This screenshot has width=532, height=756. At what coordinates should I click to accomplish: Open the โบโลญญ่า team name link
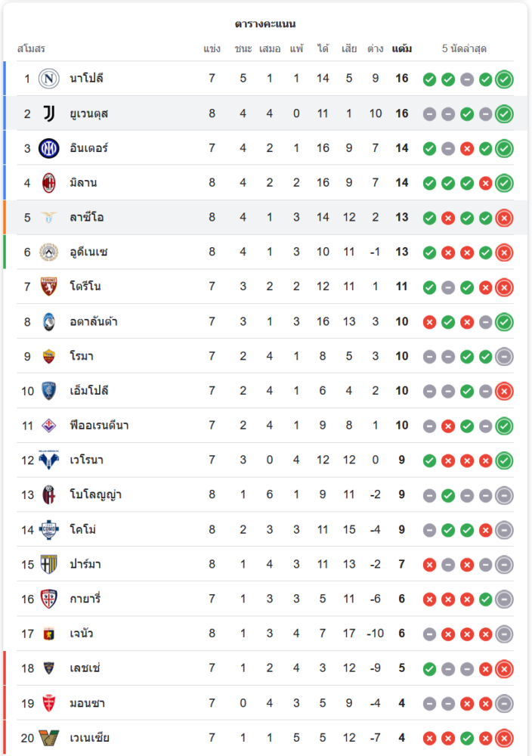click(x=95, y=495)
